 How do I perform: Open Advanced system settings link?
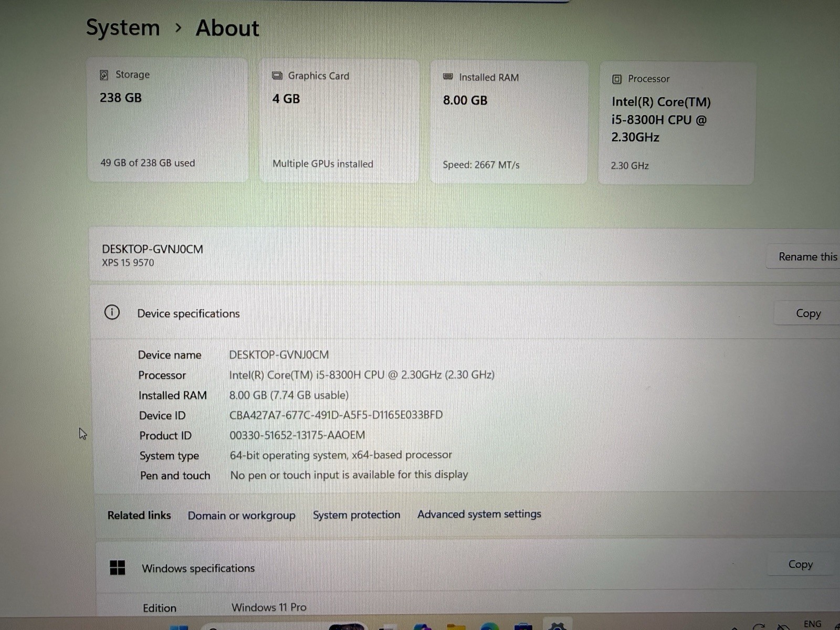click(479, 514)
